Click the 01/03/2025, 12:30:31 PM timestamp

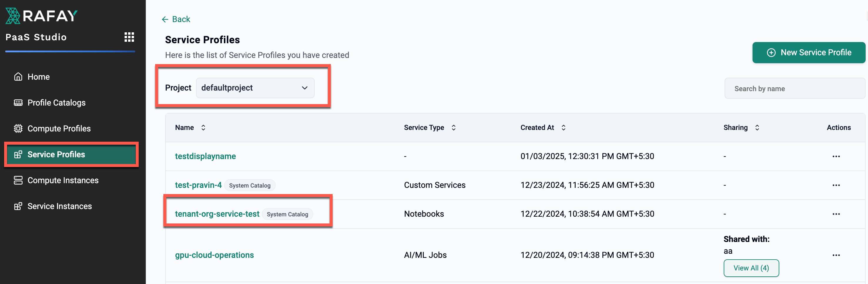pyautogui.click(x=587, y=156)
